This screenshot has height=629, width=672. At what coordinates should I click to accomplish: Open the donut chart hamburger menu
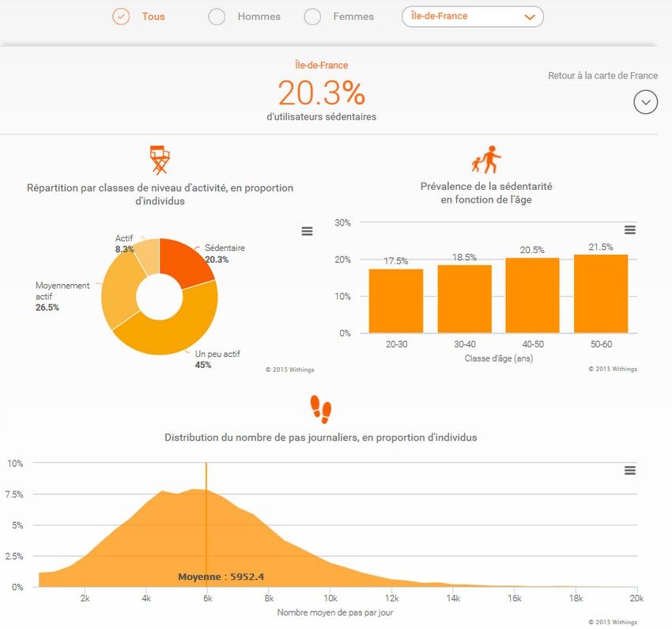(307, 231)
